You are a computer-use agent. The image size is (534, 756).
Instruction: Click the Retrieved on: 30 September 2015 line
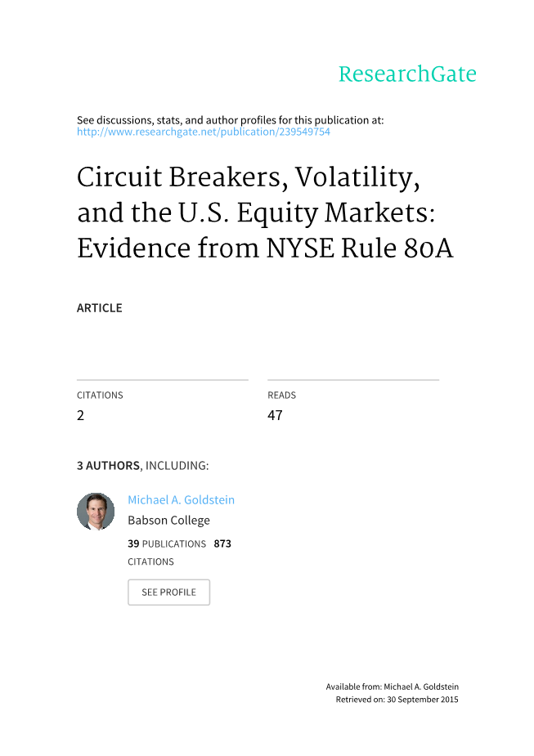(397, 700)
